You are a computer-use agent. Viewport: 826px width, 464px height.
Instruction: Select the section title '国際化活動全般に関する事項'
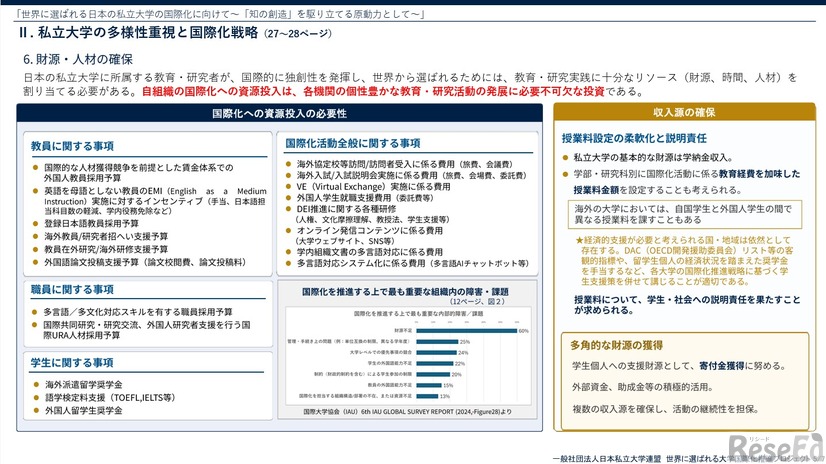[352, 143]
